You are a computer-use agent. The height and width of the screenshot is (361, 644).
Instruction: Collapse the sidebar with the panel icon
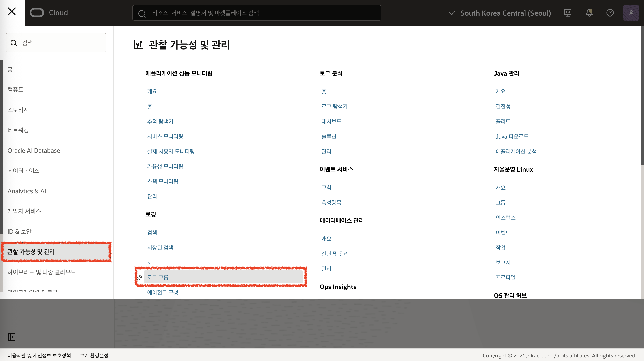pyautogui.click(x=11, y=337)
